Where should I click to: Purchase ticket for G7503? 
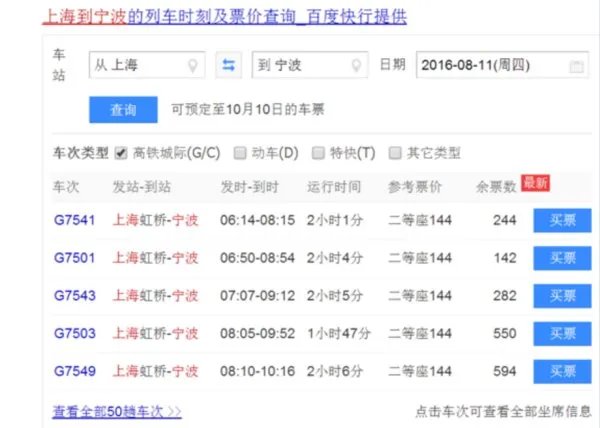pos(562,334)
